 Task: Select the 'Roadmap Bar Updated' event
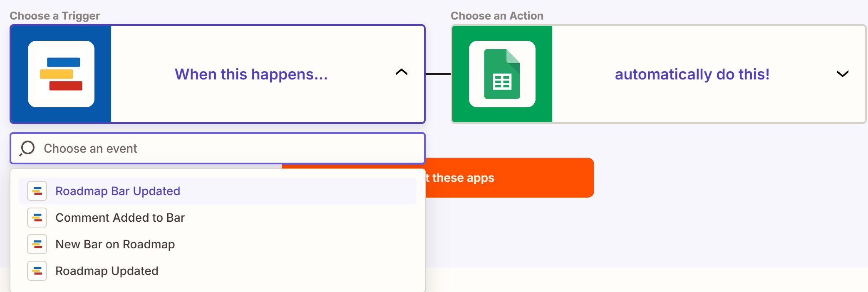click(x=218, y=191)
